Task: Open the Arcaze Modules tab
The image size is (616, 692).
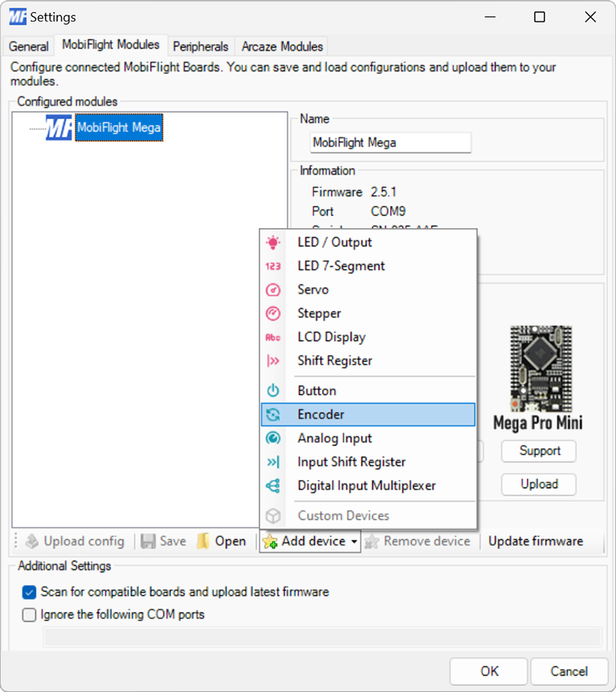Action: (x=281, y=46)
